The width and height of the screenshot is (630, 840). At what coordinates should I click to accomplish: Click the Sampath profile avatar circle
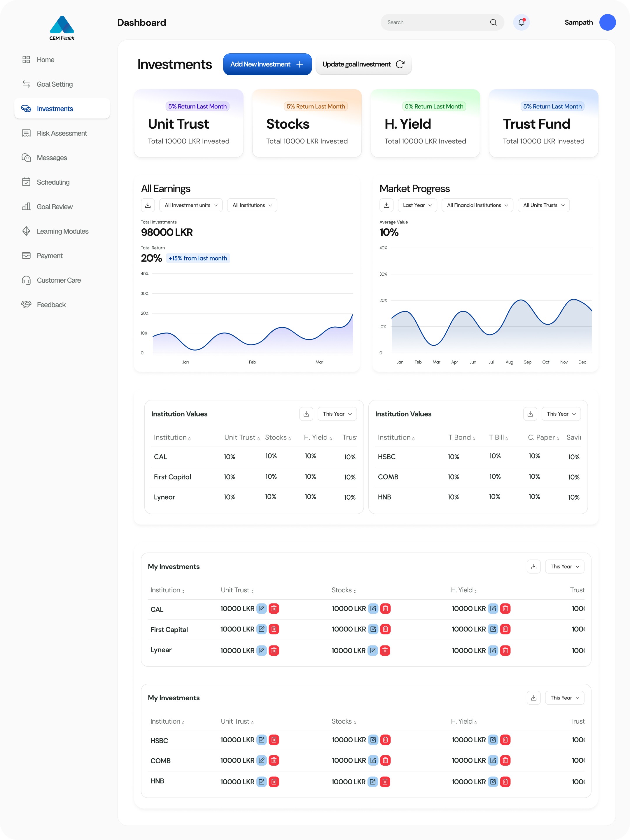click(607, 22)
